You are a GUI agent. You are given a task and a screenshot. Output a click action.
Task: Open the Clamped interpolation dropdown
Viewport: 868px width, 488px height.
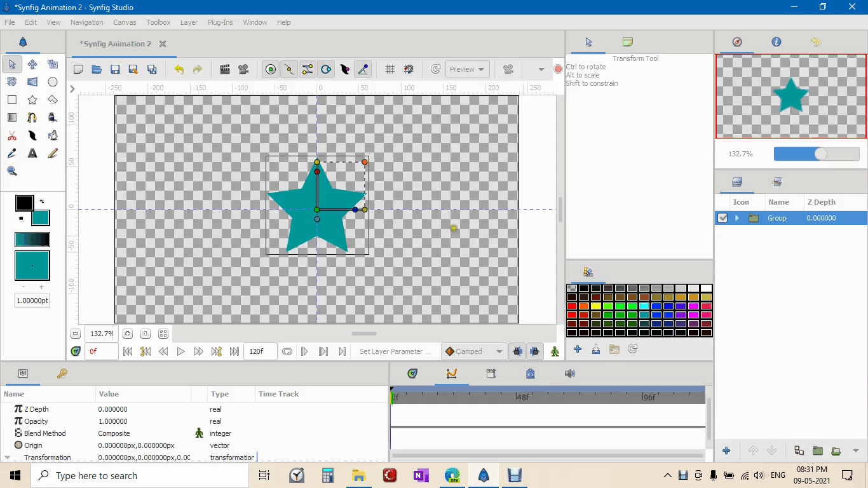pyautogui.click(x=474, y=351)
